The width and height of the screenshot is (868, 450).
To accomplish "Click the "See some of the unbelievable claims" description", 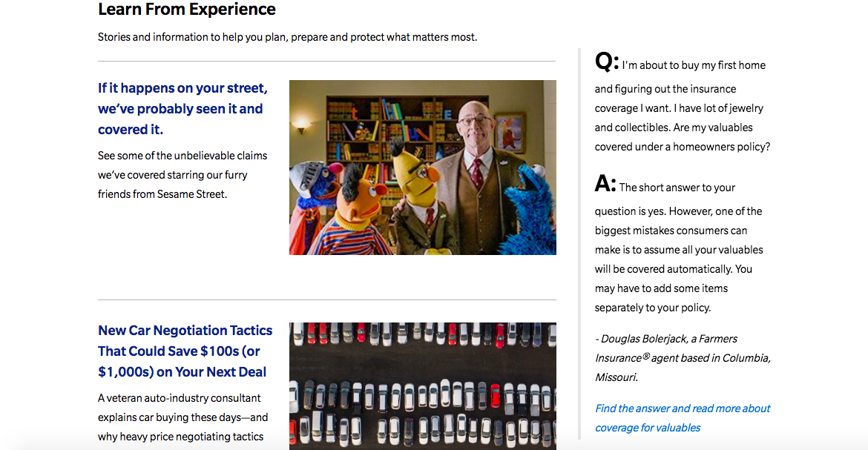I will tap(183, 175).
